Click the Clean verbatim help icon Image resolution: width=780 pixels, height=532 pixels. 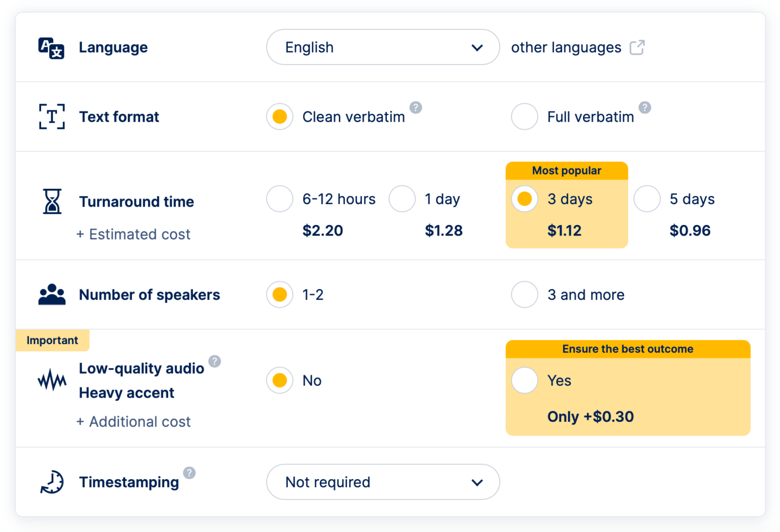point(416,108)
